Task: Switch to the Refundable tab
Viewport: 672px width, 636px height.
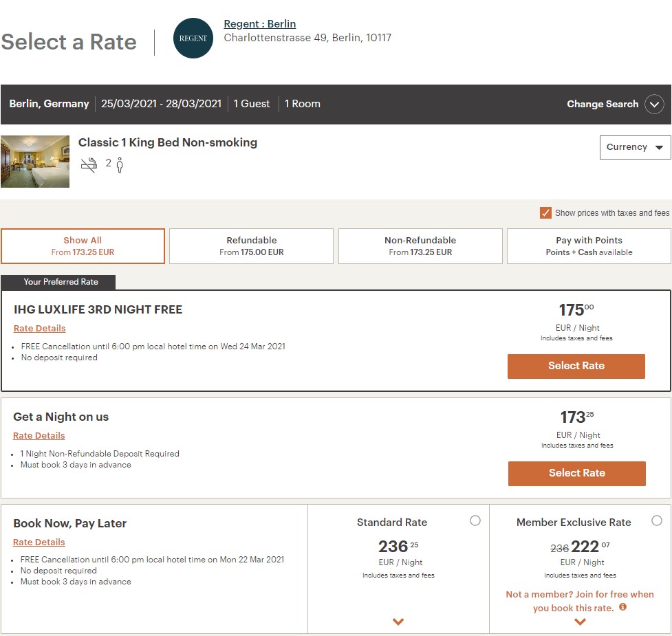Action: point(251,246)
